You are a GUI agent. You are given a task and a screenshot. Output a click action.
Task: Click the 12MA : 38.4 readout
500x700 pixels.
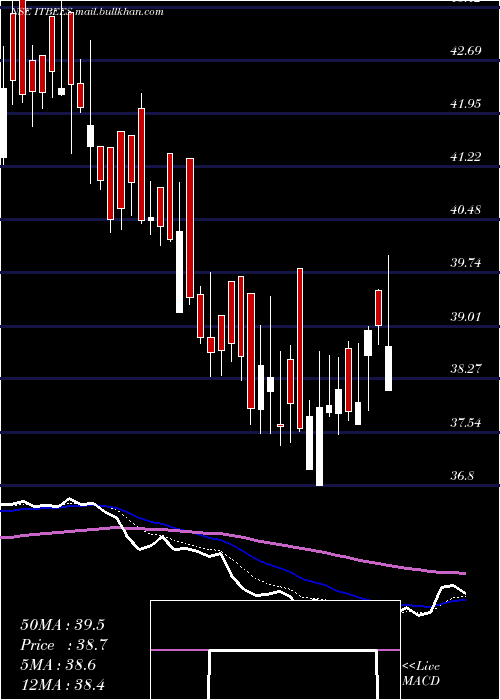pos(62,684)
